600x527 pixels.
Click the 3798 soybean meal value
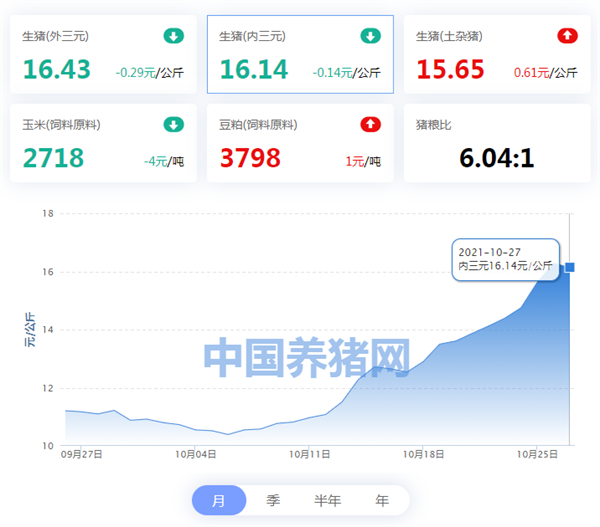pos(250,158)
